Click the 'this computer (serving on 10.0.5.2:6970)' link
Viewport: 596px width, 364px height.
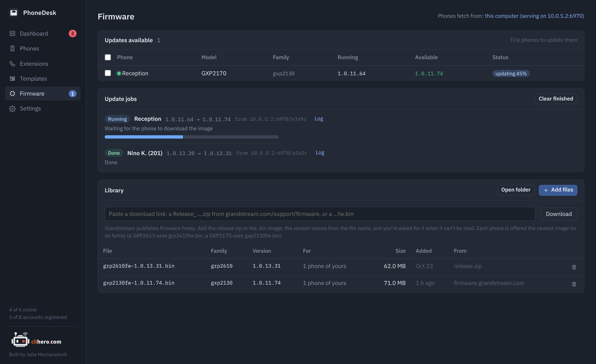534,16
